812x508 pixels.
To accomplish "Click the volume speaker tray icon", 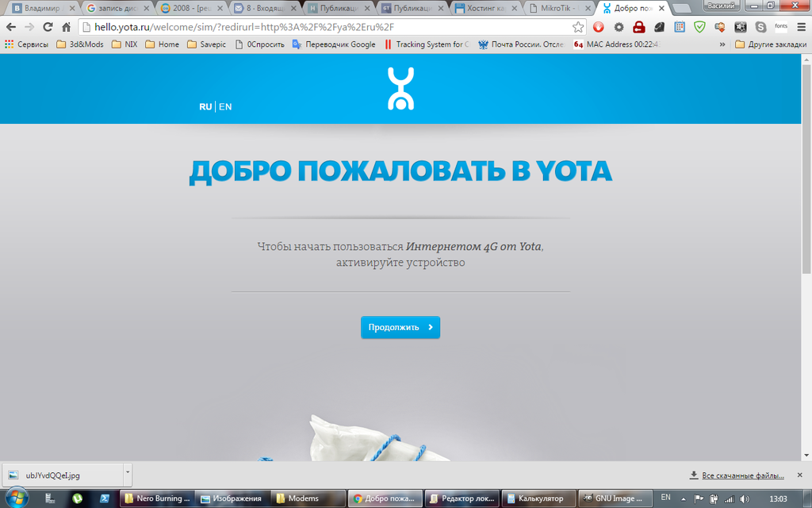I will tap(745, 499).
